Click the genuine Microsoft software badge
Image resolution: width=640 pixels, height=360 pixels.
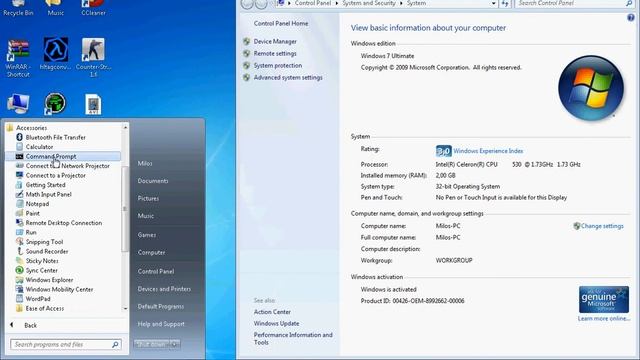[604, 299]
